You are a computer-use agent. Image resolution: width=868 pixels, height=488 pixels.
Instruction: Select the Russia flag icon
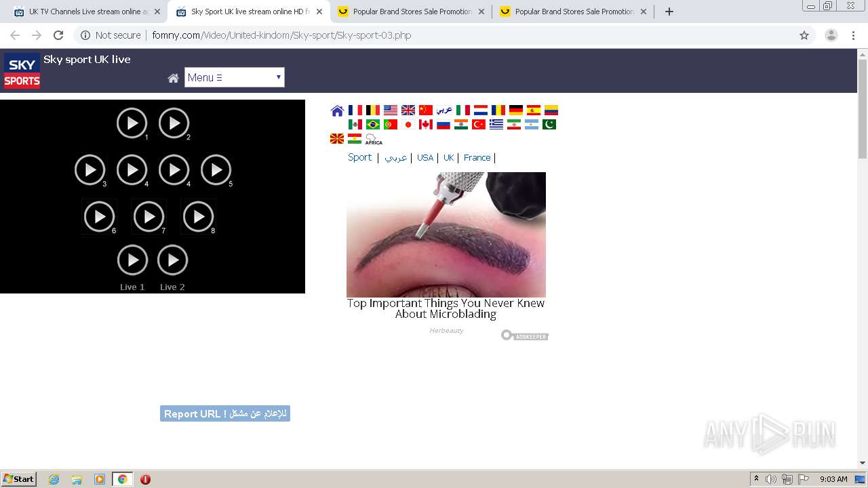click(x=443, y=124)
